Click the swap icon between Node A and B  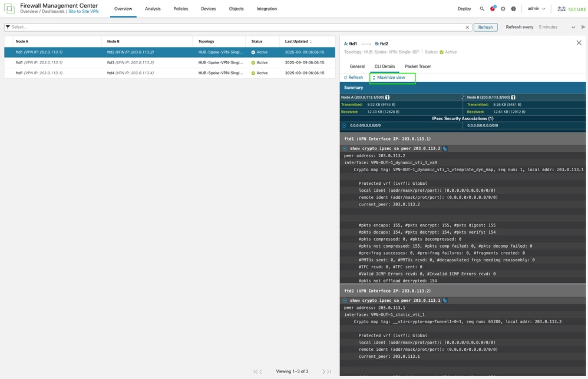click(x=463, y=97)
